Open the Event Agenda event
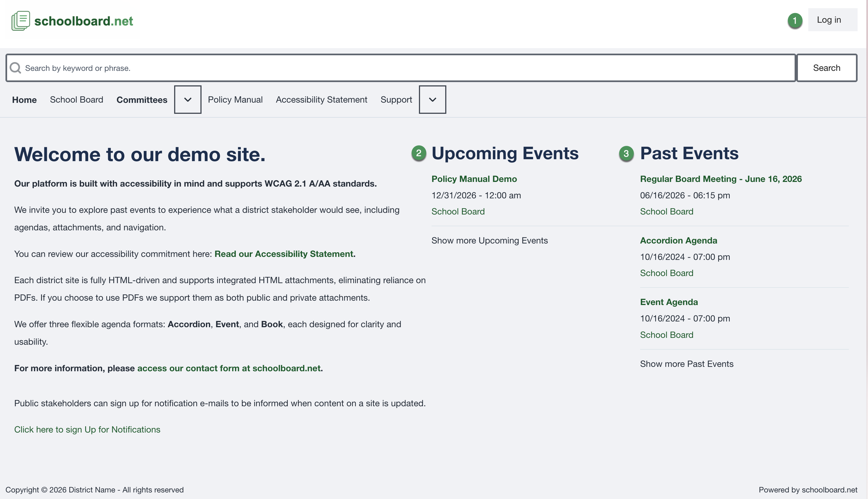868x499 pixels. (x=669, y=302)
